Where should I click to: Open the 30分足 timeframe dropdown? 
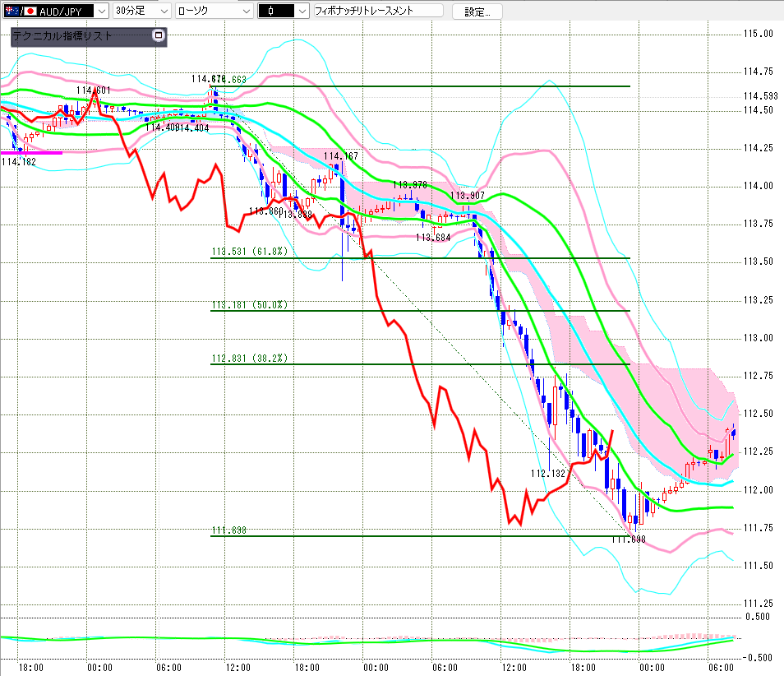point(142,11)
